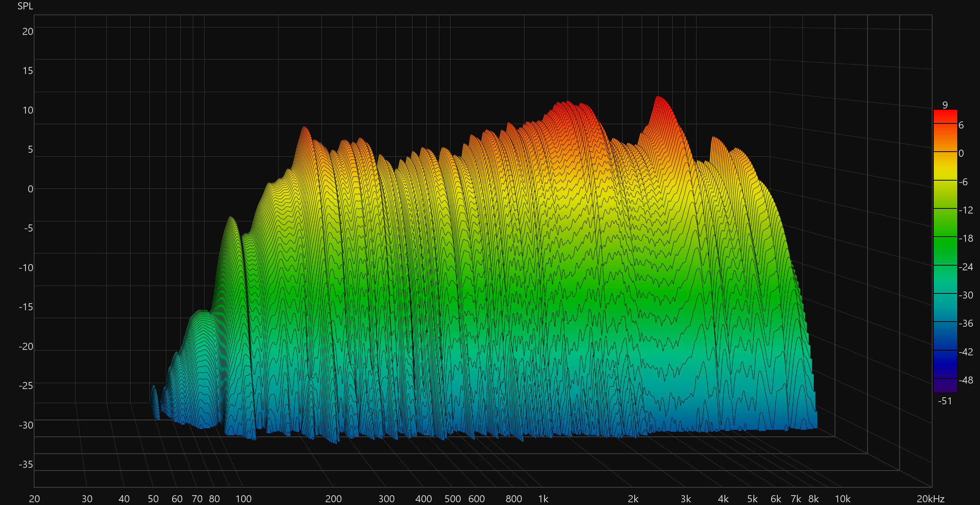Viewport: 980px width, 505px height.
Task: Click the 20kHz frequency axis label
Action: point(930,499)
